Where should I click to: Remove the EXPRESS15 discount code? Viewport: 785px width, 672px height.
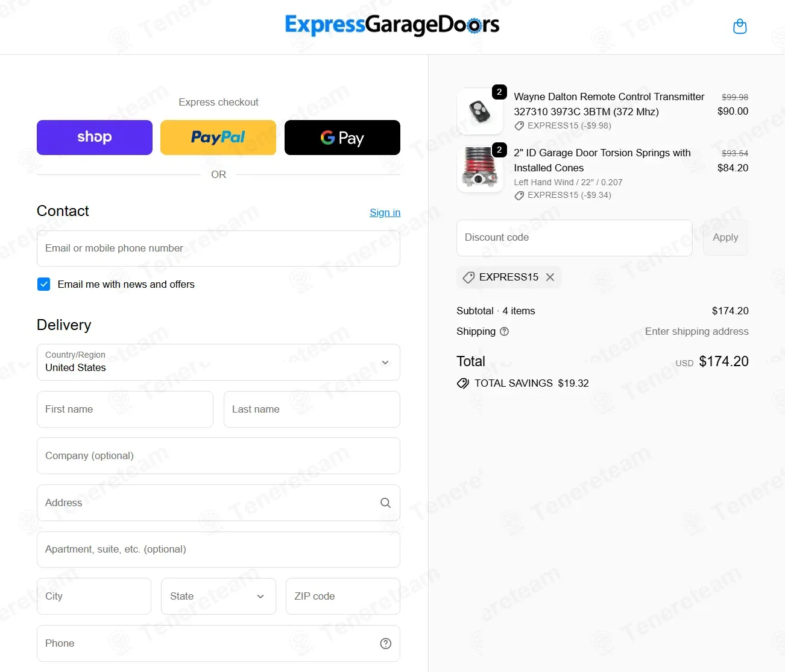pos(550,277)
